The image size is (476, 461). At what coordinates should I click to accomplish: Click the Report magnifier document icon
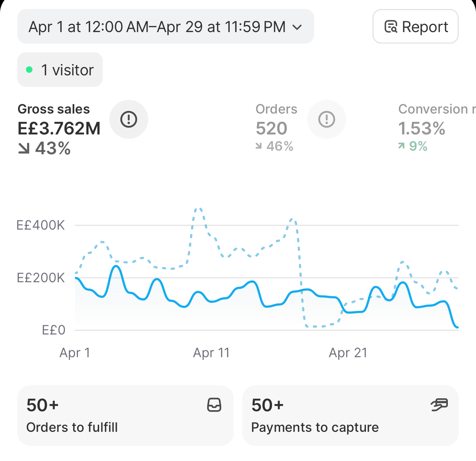tap(391, 27)
